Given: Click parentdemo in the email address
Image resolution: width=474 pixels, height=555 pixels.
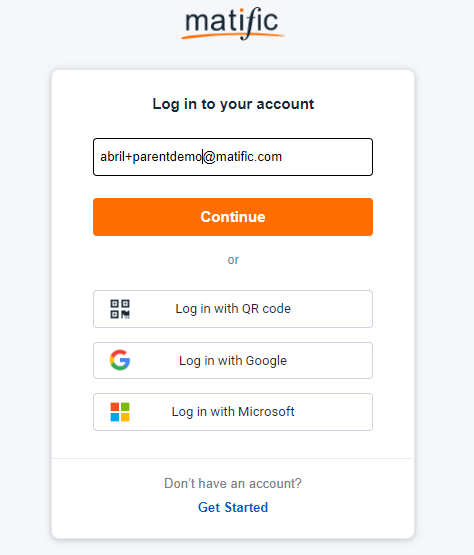Looking at the screenshot, I should pos(167,157).
